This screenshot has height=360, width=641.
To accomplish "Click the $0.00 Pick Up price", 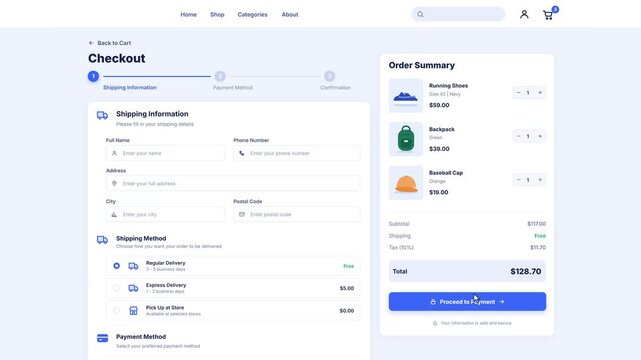I will coord(347,311).
